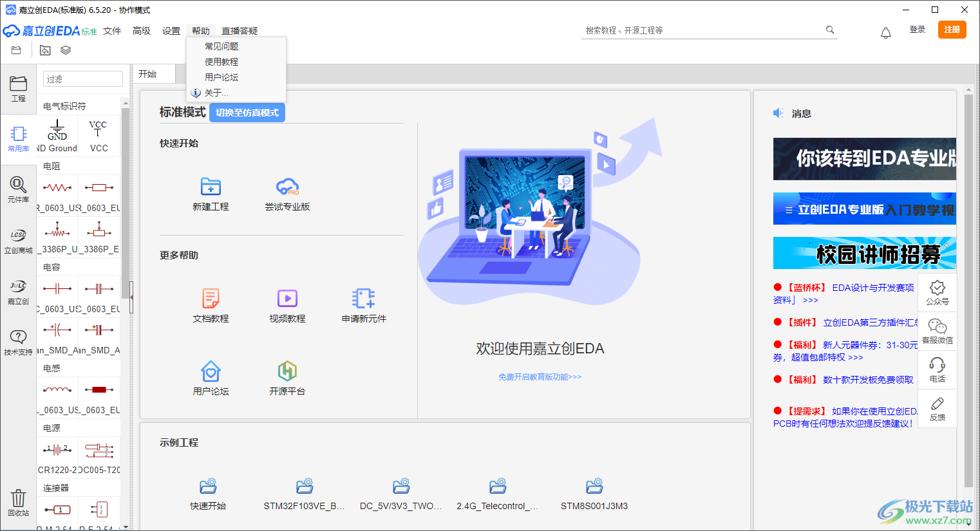Place the GND ground symbol
The width and height of the screenshot is (980, 531).
point(57,135)
